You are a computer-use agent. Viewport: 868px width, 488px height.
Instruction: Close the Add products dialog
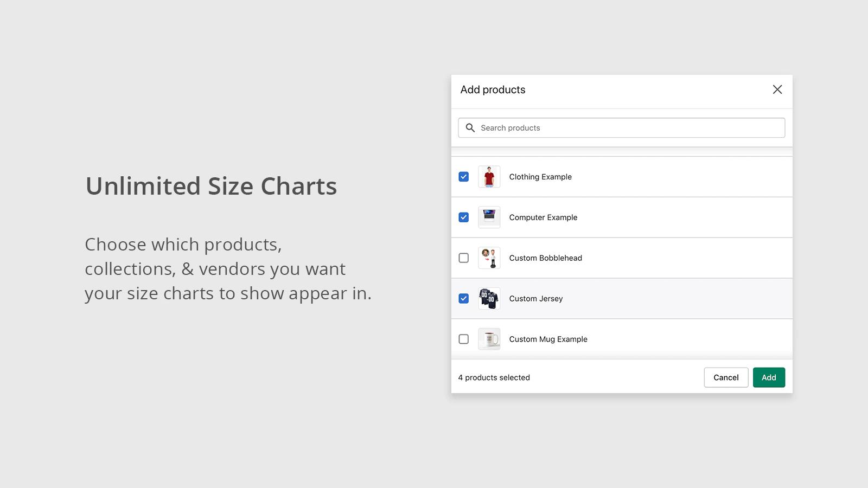coord(777,89)
